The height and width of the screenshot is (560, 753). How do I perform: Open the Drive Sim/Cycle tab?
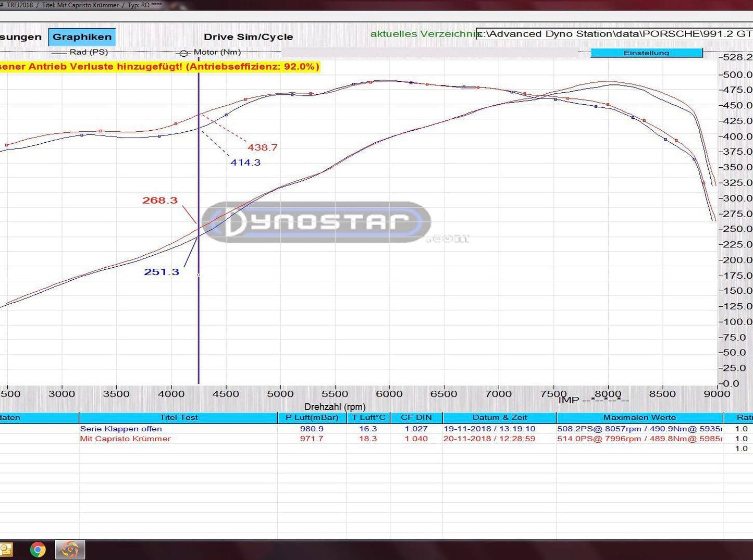[x=249, y=36]
